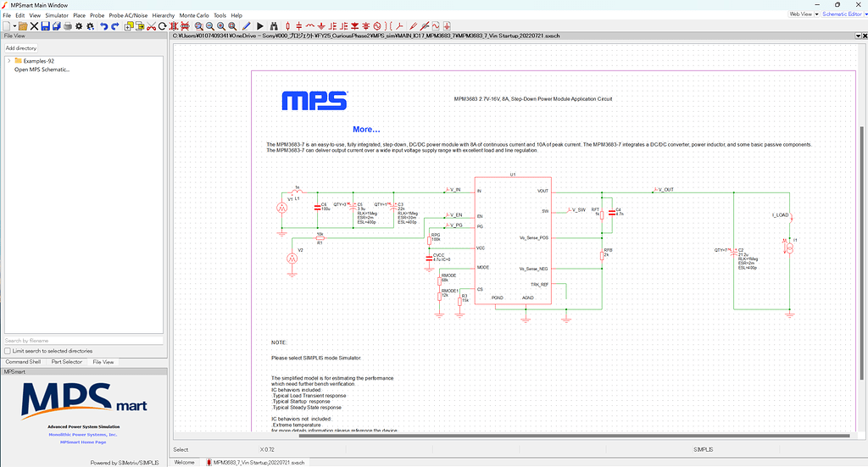868x467 pixels.
Task: Create a new schematic with the blank page icon
Action: point(7,26)
